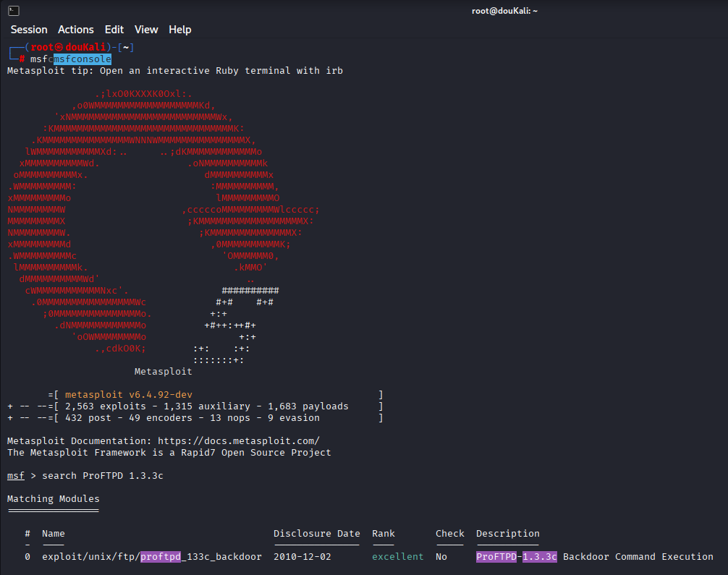The width and height of the screenshot is (728, 575).
Task: Click the window title root@douKali
Action: tap(504, 10)
